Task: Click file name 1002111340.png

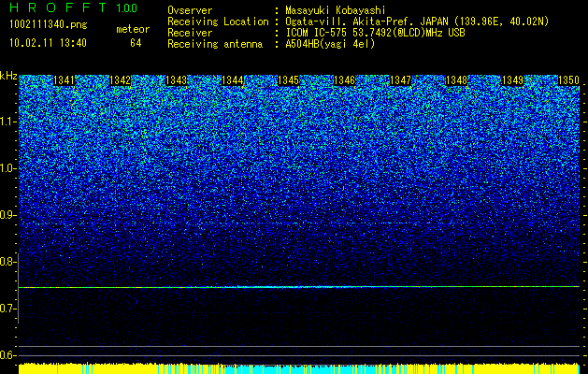Action: click(48, 25)
